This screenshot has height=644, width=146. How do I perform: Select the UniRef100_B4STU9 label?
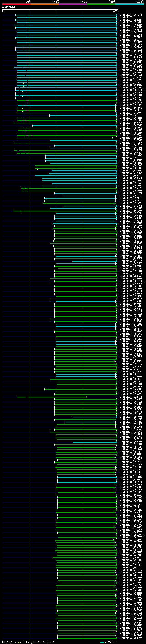tap(131, 477)
